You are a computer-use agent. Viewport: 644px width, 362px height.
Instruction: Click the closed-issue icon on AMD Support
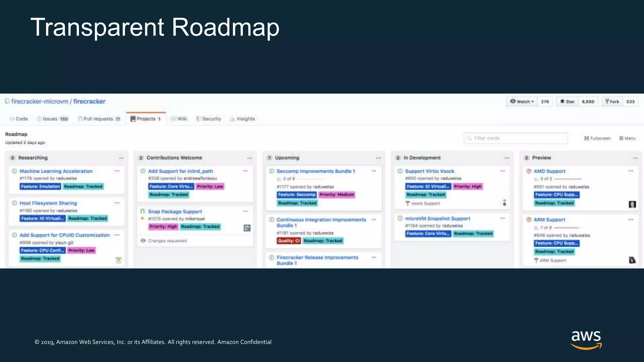click(529, 171)
